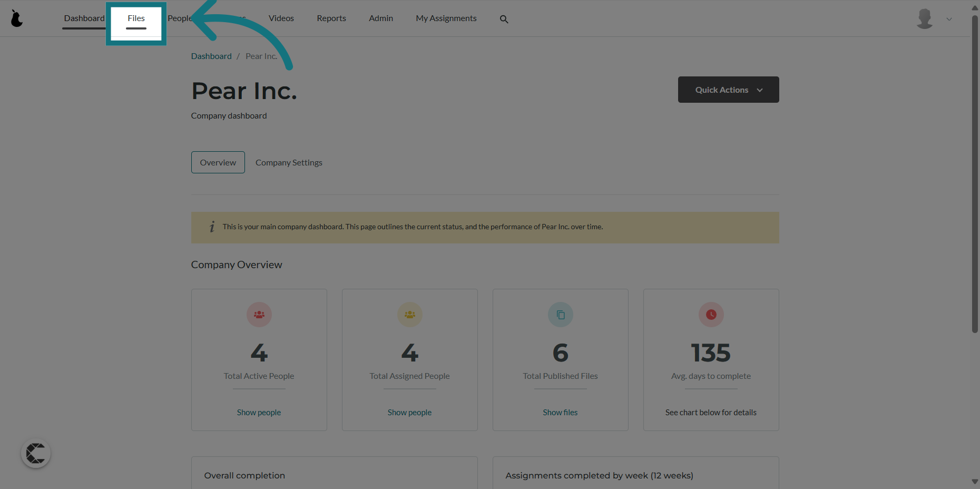Click the red Active People icon
The height and width of the screenshot is (489, 980).
point(259,315)
